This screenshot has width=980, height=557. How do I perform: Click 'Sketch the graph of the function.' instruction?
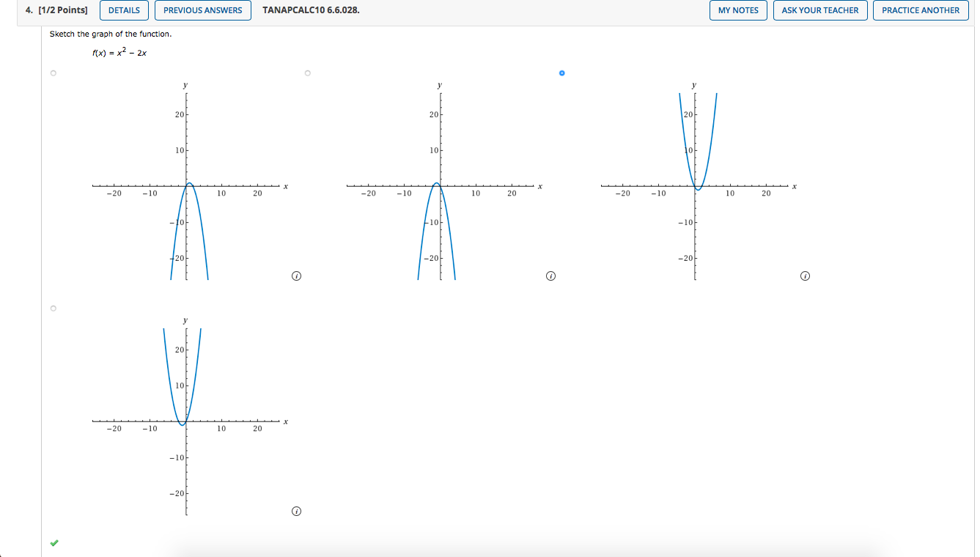(x=111, y=34)
